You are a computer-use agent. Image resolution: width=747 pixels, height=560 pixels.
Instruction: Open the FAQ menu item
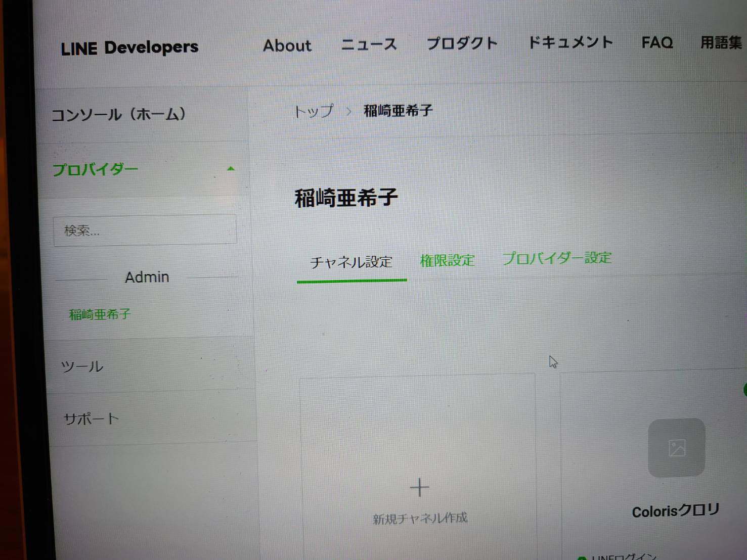(x=657, y=42)
